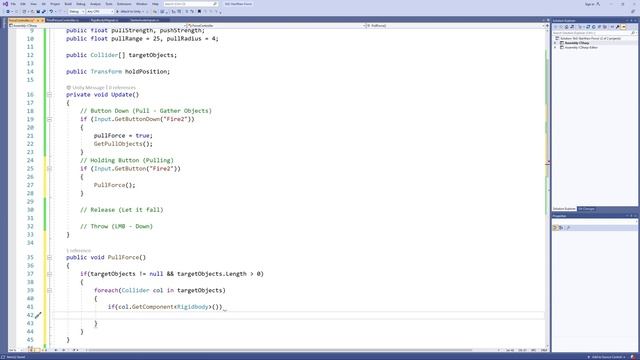Click the Solution Explorer Back icon
640x360 pixels.
556,27
